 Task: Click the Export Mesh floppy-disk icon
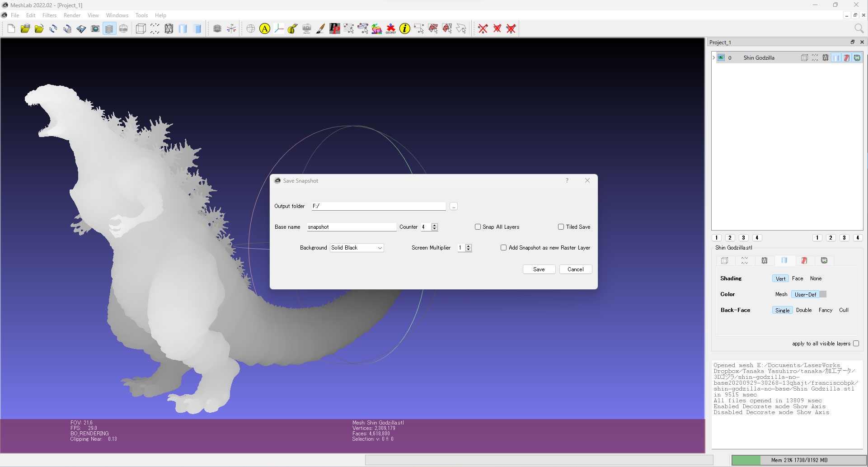pos(81,28)
